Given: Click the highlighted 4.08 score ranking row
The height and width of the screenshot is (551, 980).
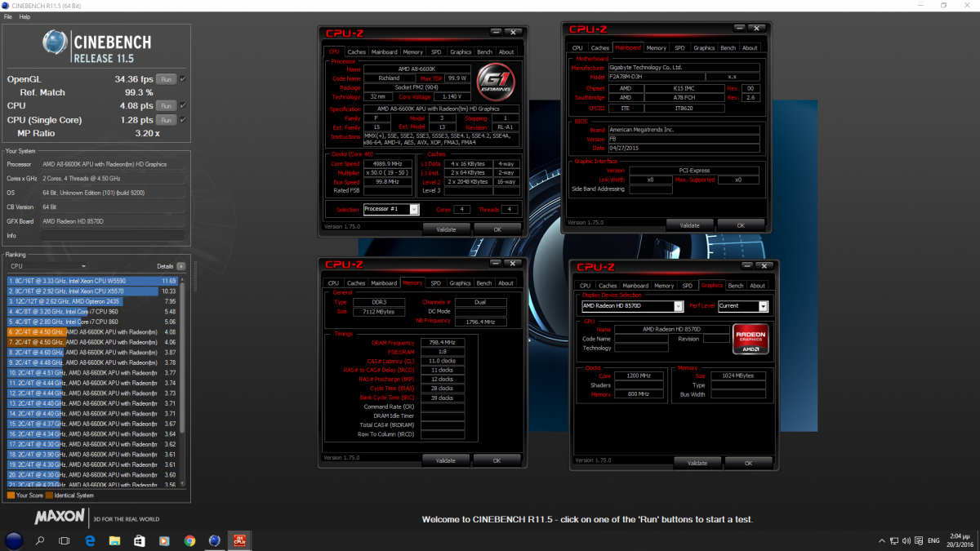Looking at the screenshot, I should [92, 331].
